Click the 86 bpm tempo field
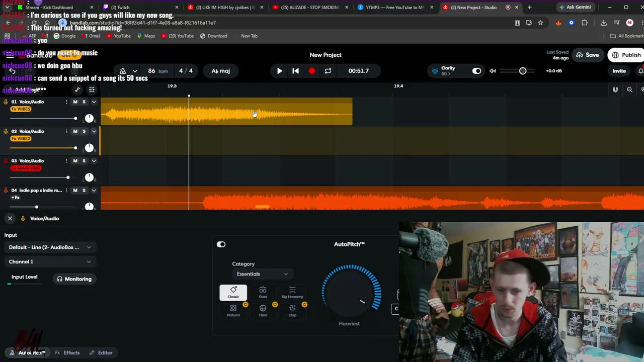 point(157,71)
